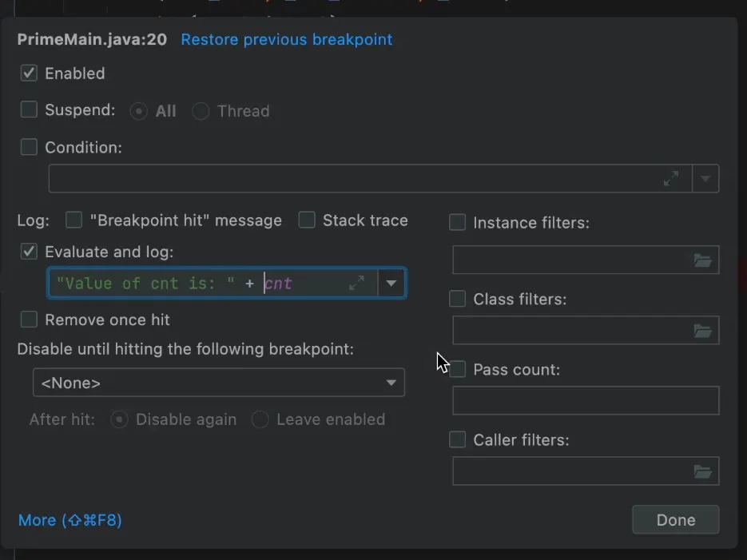Image resolution: width=747 pixels, height=560 pixels.
Task: Open the Condition history dropdown arrow
Action: pos(705,179)
